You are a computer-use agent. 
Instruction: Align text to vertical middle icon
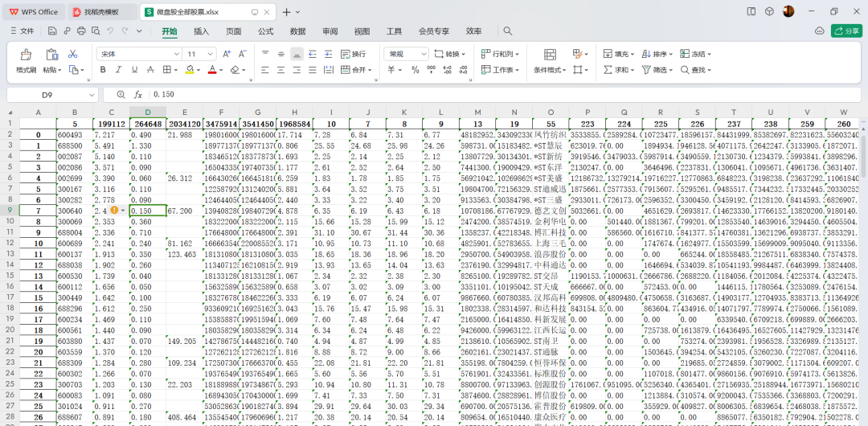tap(281, 54)
